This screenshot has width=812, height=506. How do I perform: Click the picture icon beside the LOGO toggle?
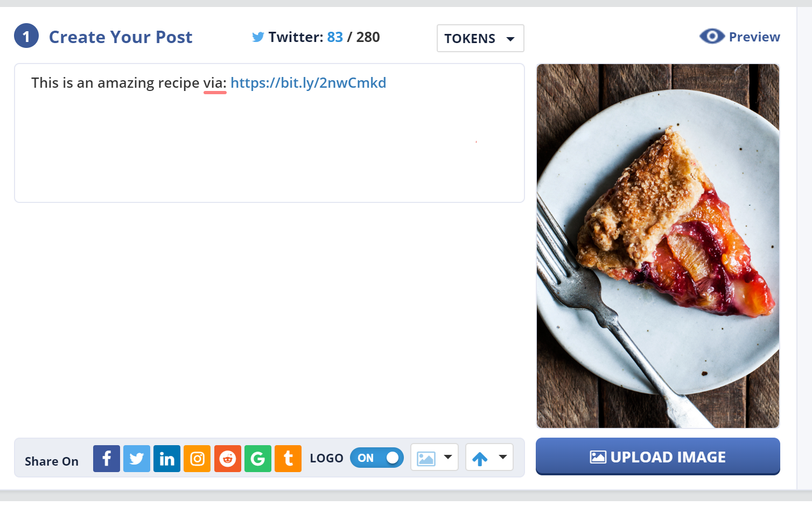426,458
